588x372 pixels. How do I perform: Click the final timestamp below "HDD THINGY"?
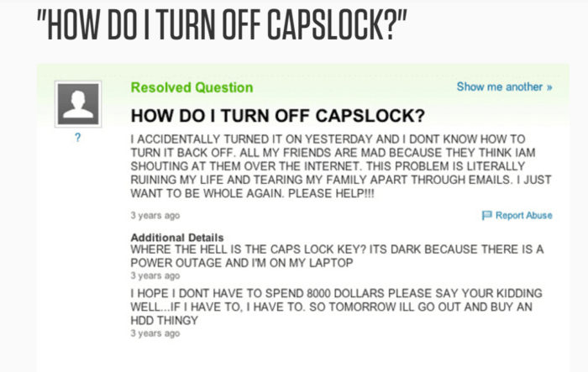(155, 333)
